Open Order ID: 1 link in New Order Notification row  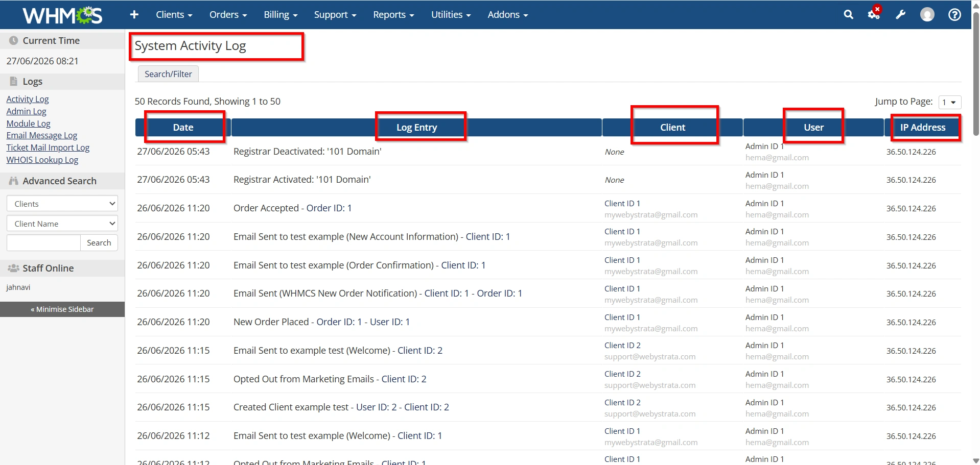tap(500, 293)
